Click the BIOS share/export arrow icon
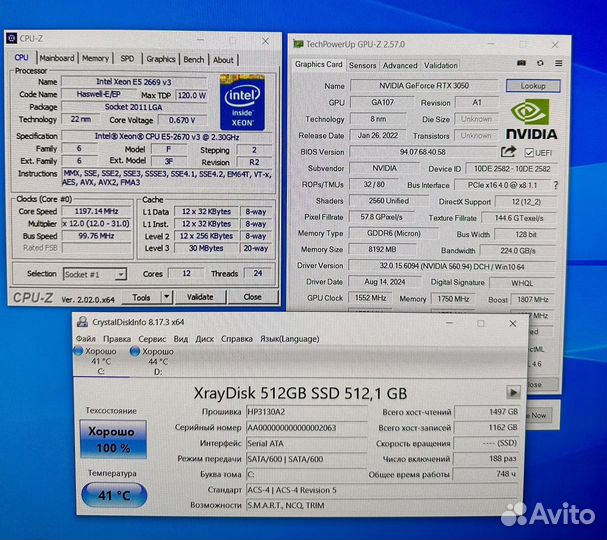Screen dimensions: 607x540 (x=508, y=152)
